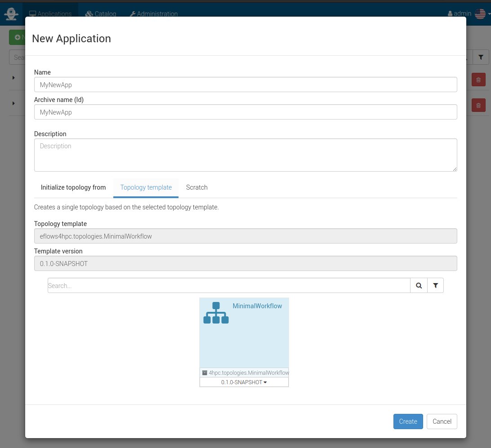Click the Description text area
The image size is (491, 448).
(x=245, y=155)
